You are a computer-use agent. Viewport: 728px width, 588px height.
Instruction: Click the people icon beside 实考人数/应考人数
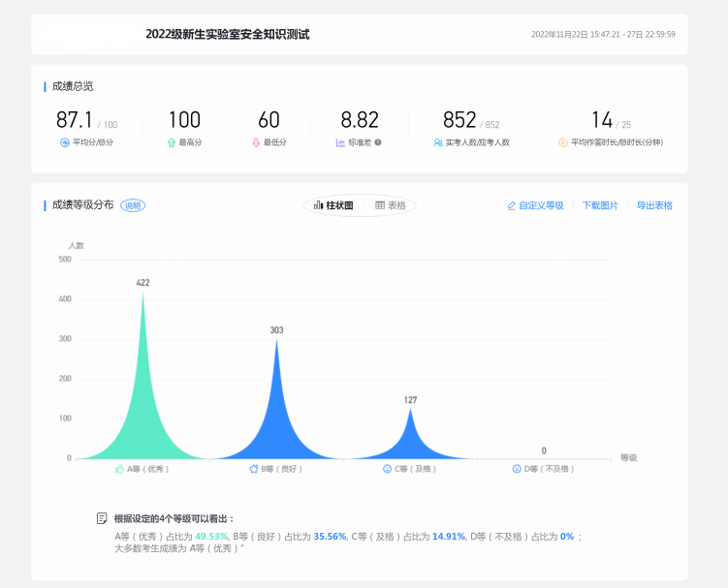pos(438,142)
